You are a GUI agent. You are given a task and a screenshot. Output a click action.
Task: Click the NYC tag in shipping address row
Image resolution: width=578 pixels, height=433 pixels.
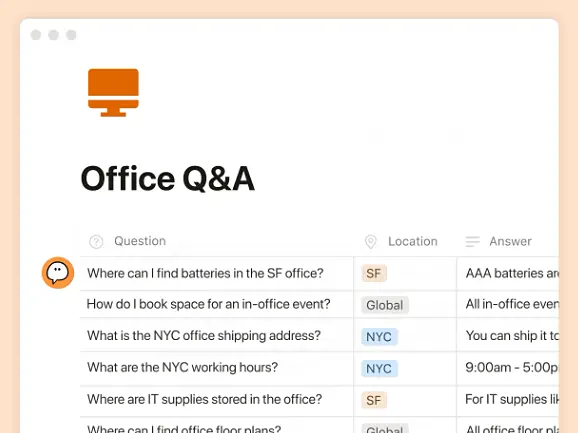[379, 336]
